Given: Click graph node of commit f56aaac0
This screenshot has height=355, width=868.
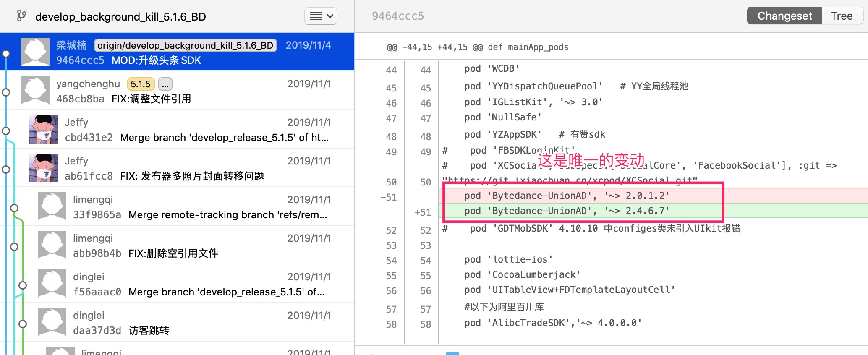Looking at the screenshot, I should click(23, 285).
